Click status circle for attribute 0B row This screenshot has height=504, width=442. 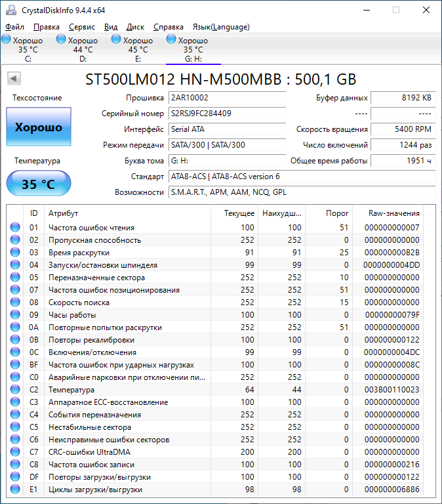tap(15, 339)
